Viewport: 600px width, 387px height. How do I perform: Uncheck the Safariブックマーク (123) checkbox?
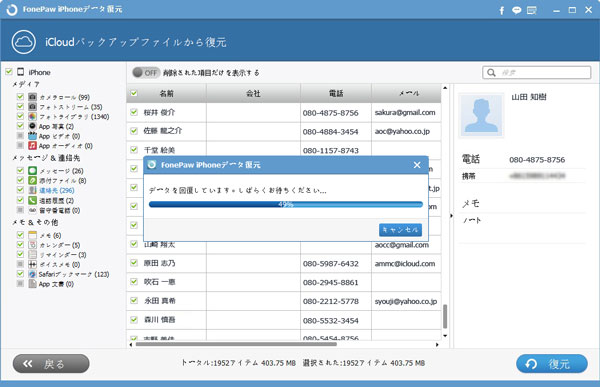point(20,274)
